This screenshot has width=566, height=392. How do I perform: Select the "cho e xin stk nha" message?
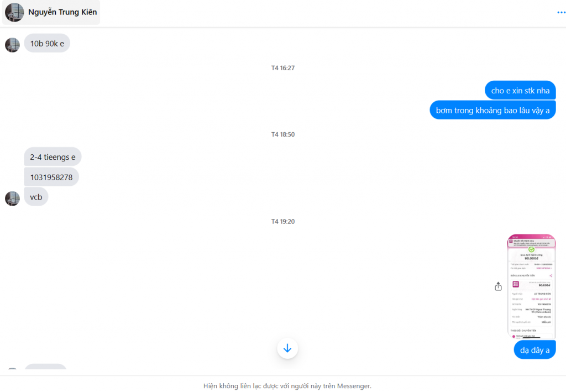(x=520, y=91)
